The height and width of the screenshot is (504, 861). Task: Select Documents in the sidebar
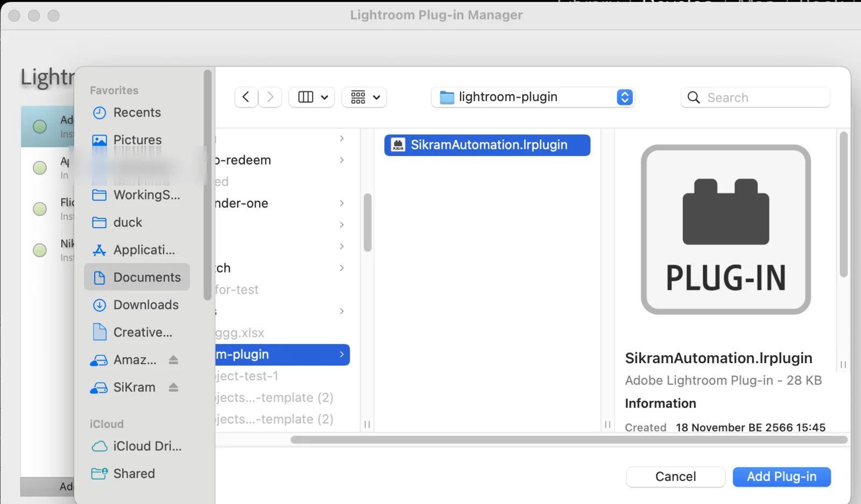tap(137, 277)
